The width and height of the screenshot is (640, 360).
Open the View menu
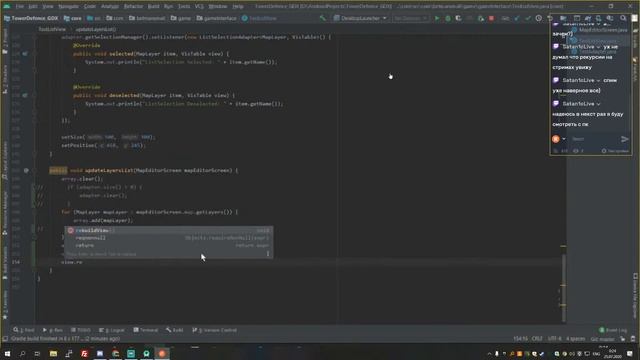48,7
